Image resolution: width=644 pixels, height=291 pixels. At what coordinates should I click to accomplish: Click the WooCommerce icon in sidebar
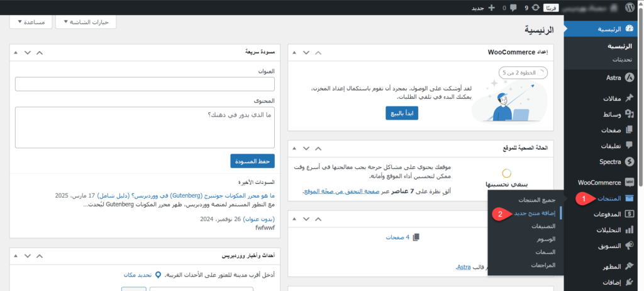pos(629,182)
